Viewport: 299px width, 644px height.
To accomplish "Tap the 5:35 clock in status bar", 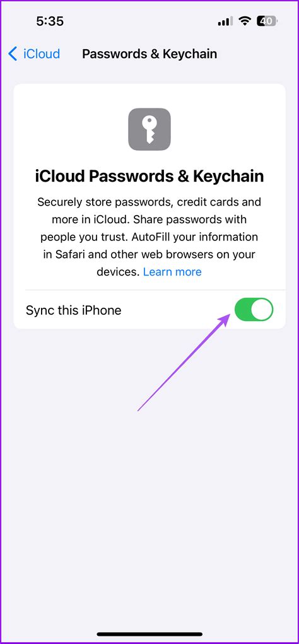I will [x=50, y=21].
